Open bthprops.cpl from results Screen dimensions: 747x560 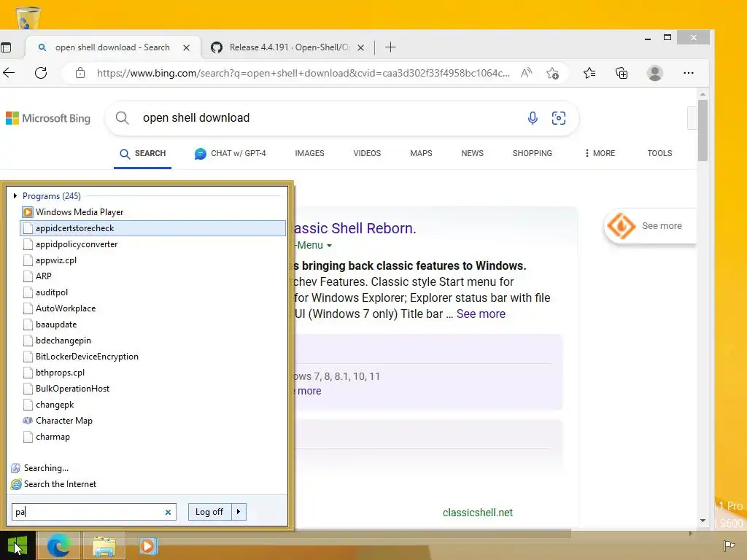pos(152,373)
